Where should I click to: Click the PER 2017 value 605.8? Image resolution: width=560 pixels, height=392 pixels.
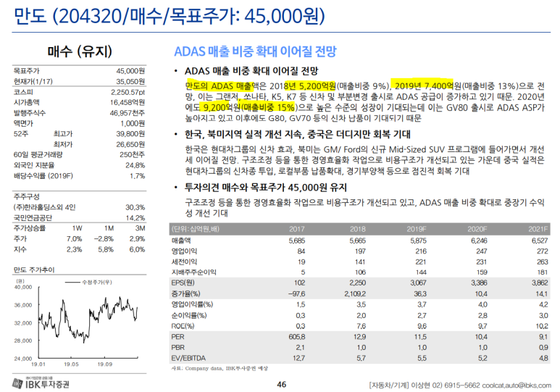click(x=297, y=337)
